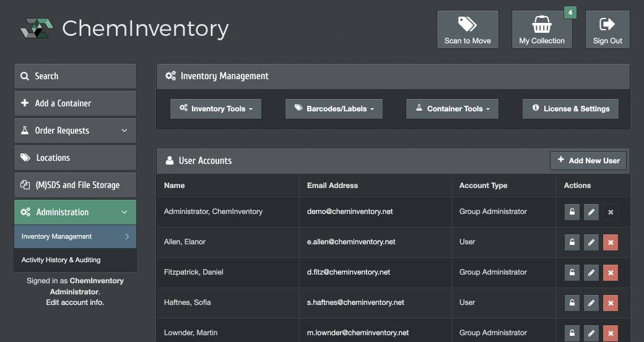Open (M)SDS and File Storage

pos(75,185)
